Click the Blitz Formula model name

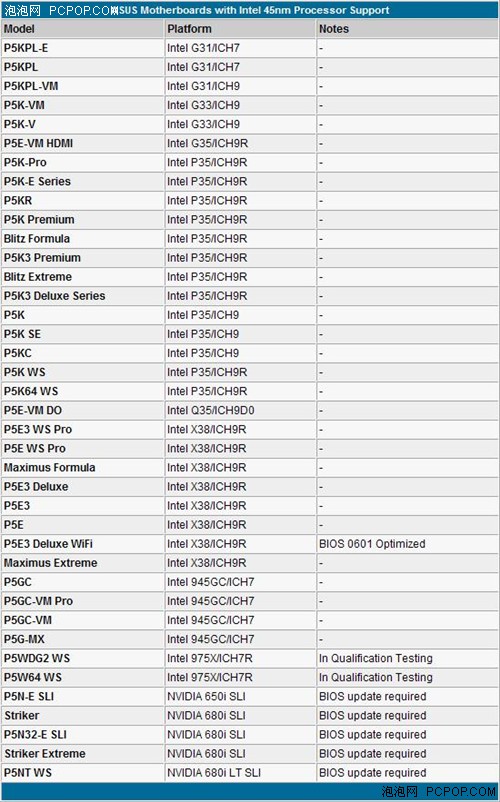(37, 239)
